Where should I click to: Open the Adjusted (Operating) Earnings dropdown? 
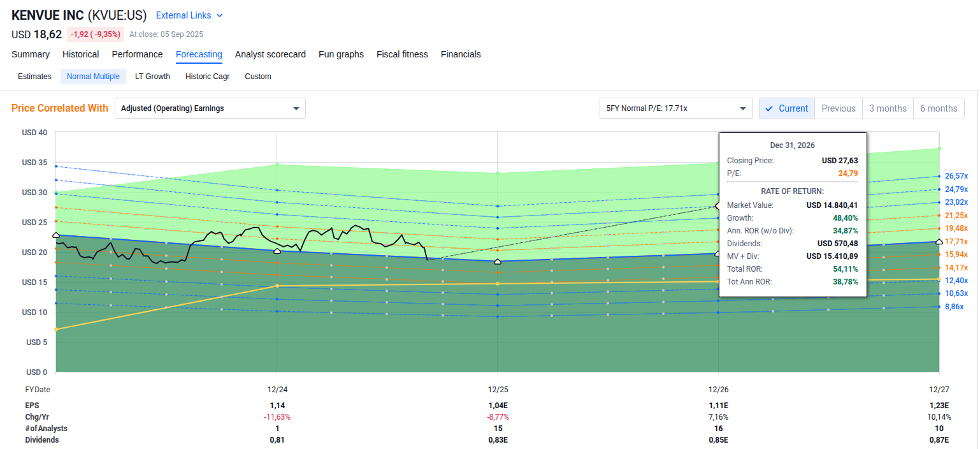coord(210,108)
